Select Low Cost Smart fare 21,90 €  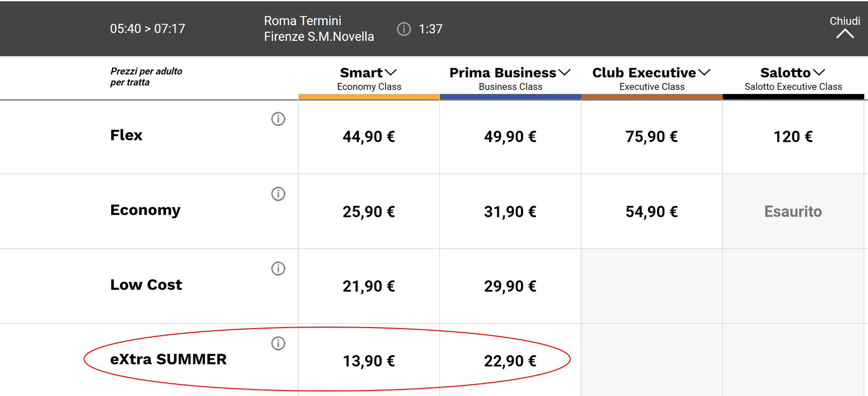pyautogui.click(x=369, y=286)
